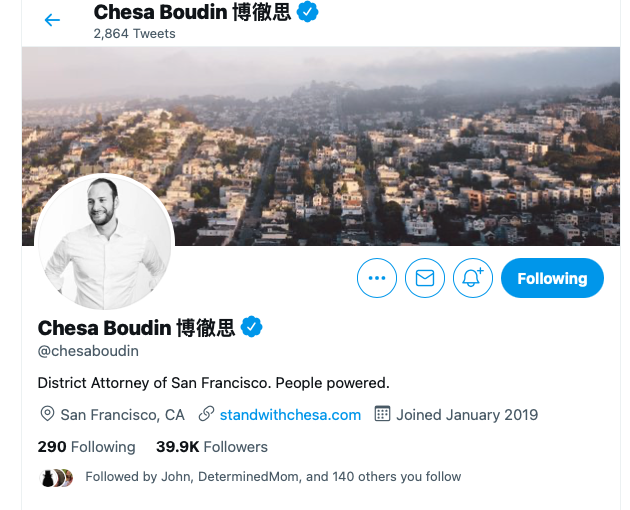Open Chesa Boudin's profile photo
Image resolution: width=630 pixels, height=510 pixels.
tap(104, 242)
